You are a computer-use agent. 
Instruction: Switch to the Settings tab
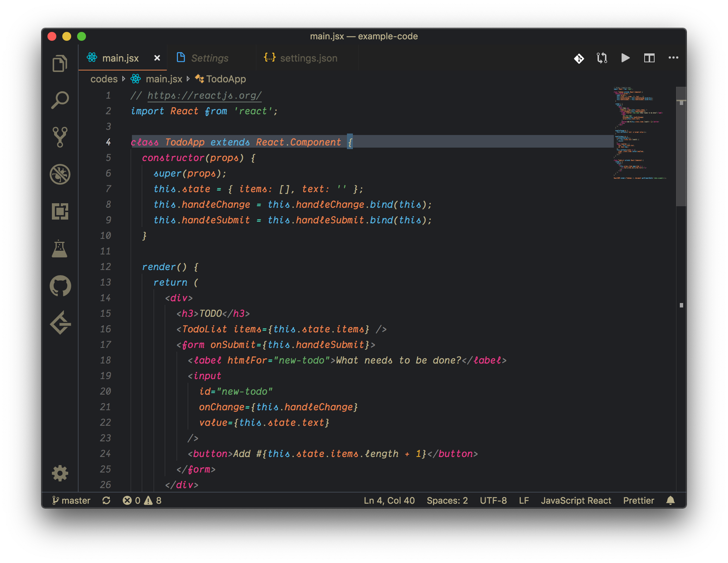[x=209, y=58]
